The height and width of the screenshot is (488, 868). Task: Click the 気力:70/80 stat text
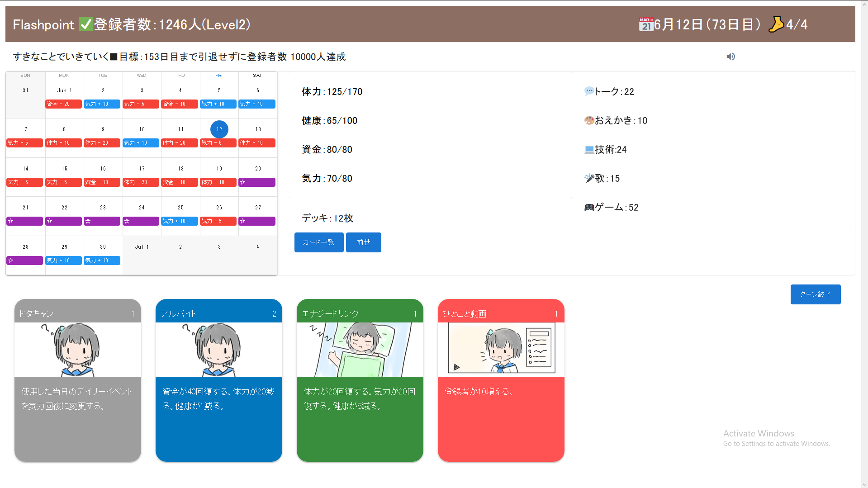pyautogui.click(x=327, y=179)
